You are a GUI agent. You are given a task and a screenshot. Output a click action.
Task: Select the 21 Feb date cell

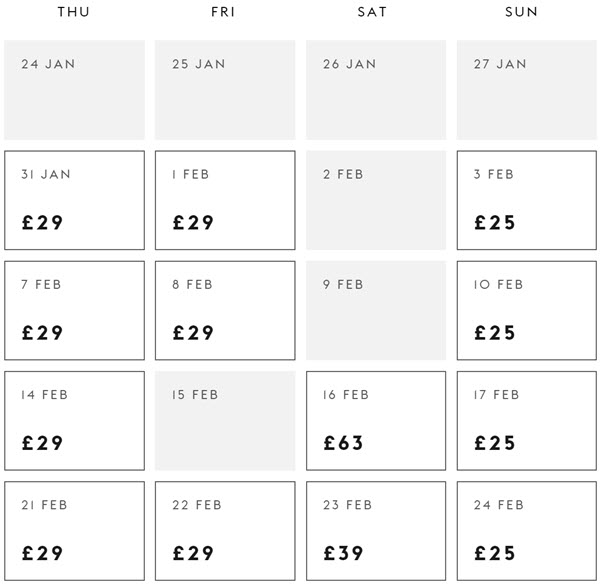tap(75, 531)
